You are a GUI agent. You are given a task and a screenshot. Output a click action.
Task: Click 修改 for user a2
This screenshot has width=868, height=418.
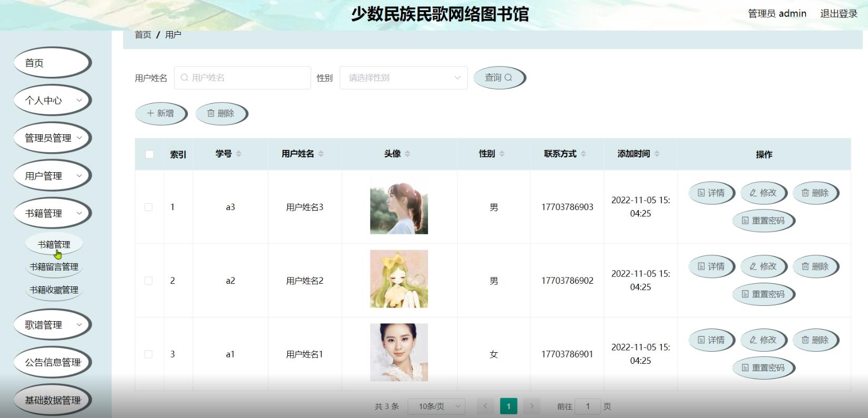pos(763,267)
